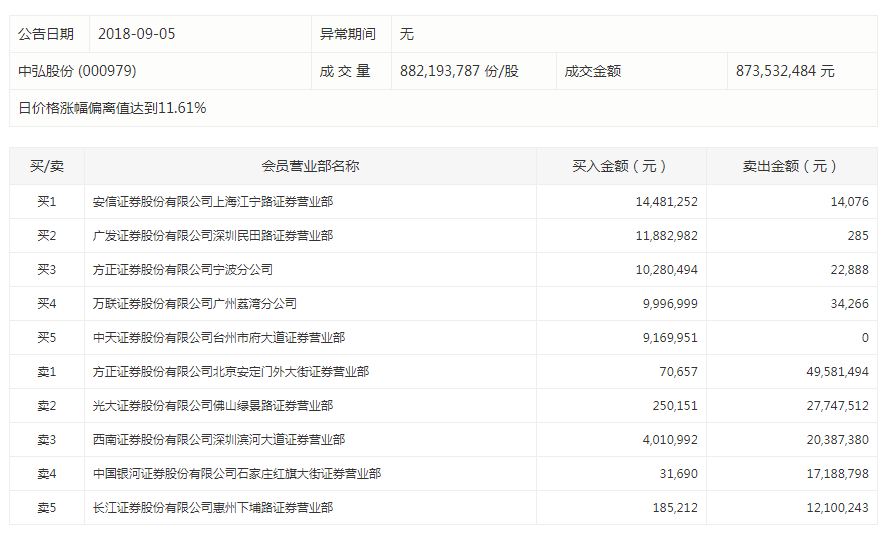Click buy amount 70,657 in 卖1 row
This screenshot has height=548, width=892.
tap(678, 372)
